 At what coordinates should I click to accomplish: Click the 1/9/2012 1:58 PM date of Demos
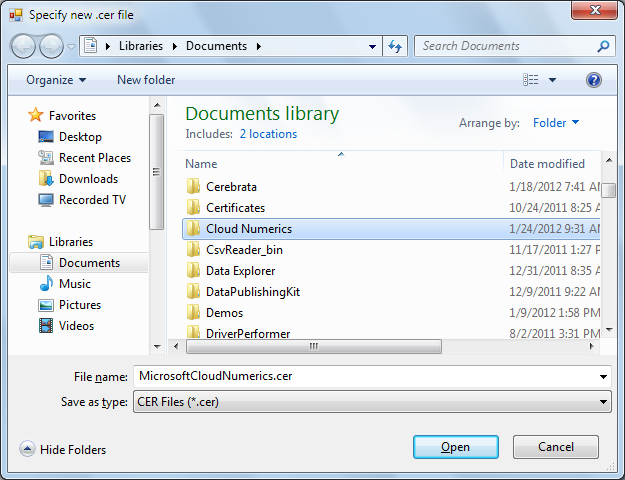point(554,313)
